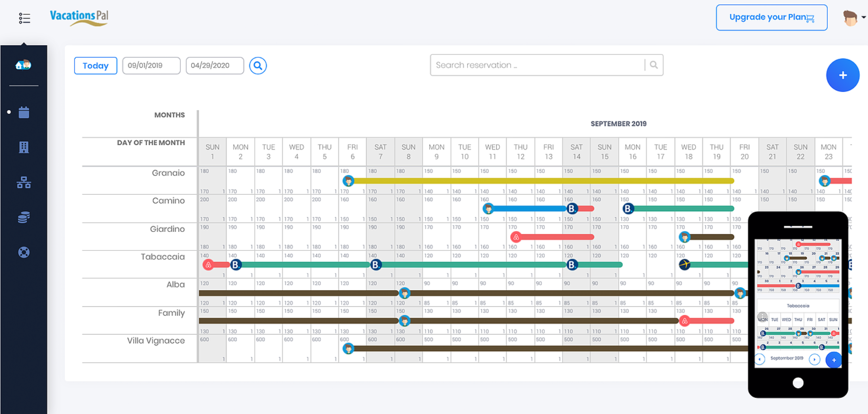This screenshot has height=414, width=868.
Task: Select the Villa Vignacce row label
Action: click(156, 341)
